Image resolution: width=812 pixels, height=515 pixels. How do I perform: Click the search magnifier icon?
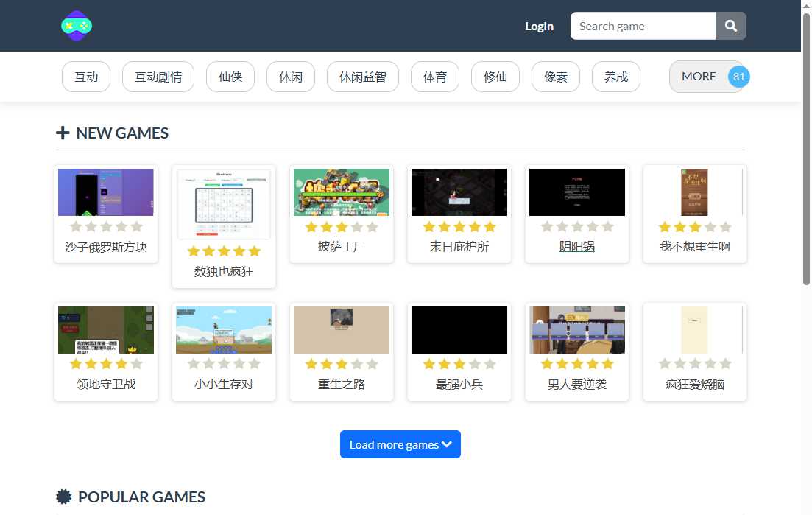(x=730, y=26)
